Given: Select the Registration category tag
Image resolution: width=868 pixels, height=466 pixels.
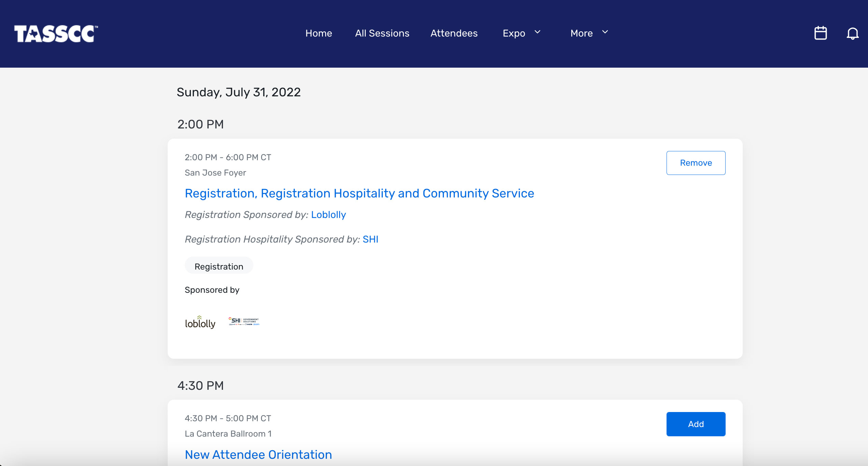Looking at the screenshot, I should (x=219, y=265).
